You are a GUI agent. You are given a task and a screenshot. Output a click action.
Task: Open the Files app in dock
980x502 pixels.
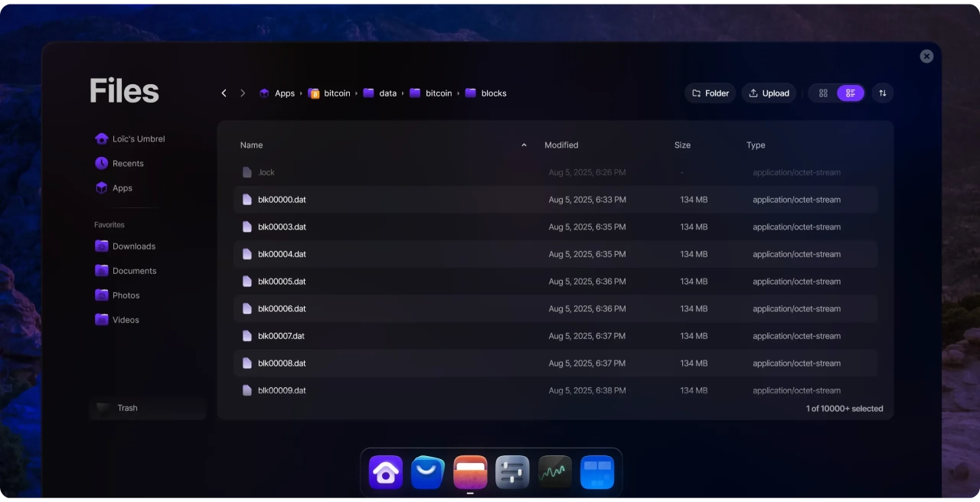pyautogui.click(x=470, y=472)
